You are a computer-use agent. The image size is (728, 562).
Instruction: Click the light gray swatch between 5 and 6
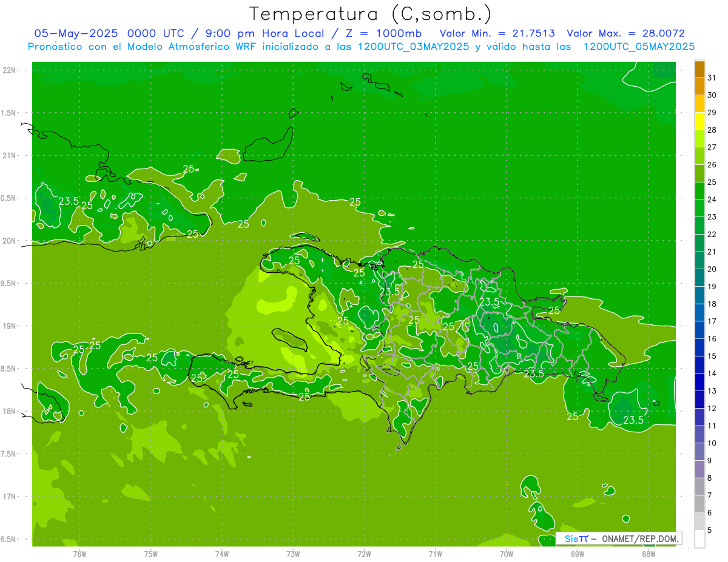699,521
